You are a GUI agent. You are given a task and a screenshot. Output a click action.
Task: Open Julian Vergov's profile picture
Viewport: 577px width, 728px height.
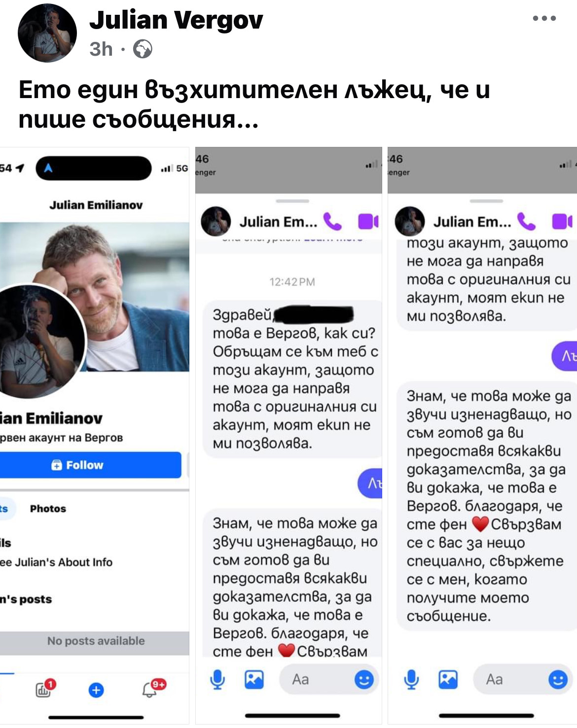47,33
